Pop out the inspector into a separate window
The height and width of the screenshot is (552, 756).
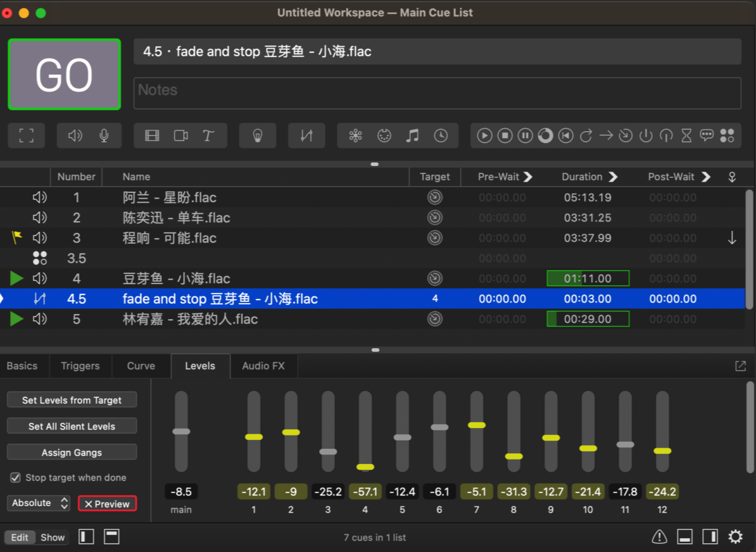coord(741,366)
